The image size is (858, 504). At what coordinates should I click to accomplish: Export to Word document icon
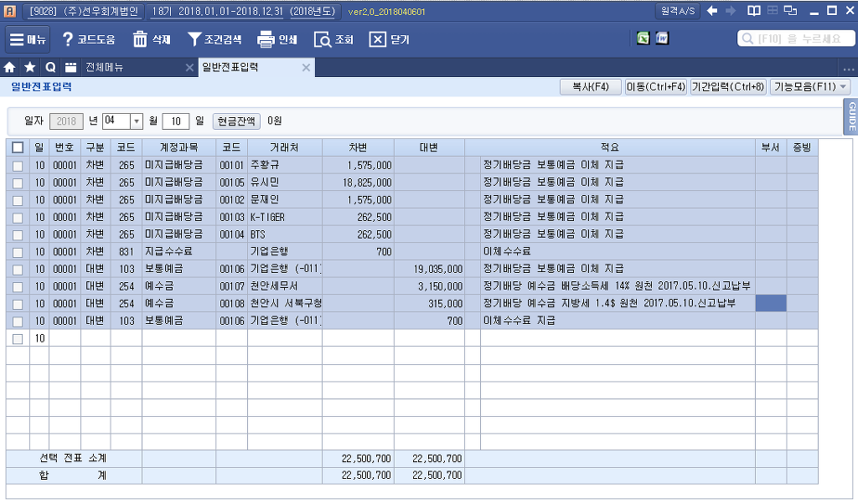point(661,39)
